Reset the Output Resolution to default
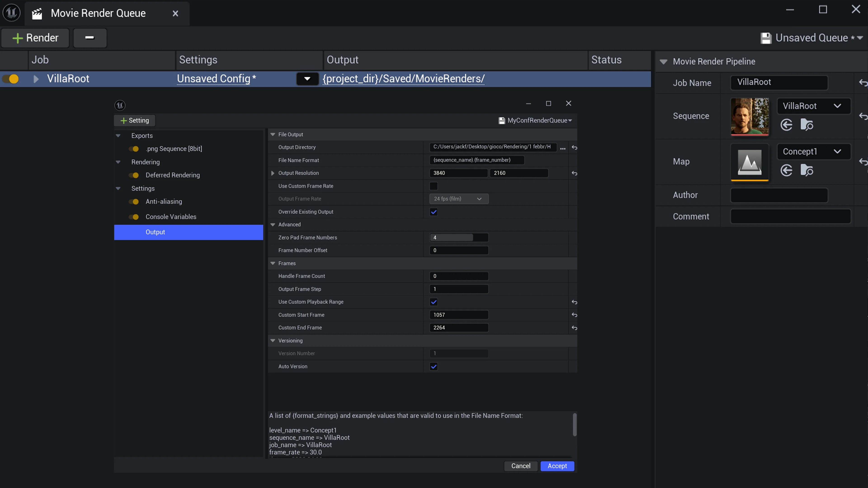 574,173
